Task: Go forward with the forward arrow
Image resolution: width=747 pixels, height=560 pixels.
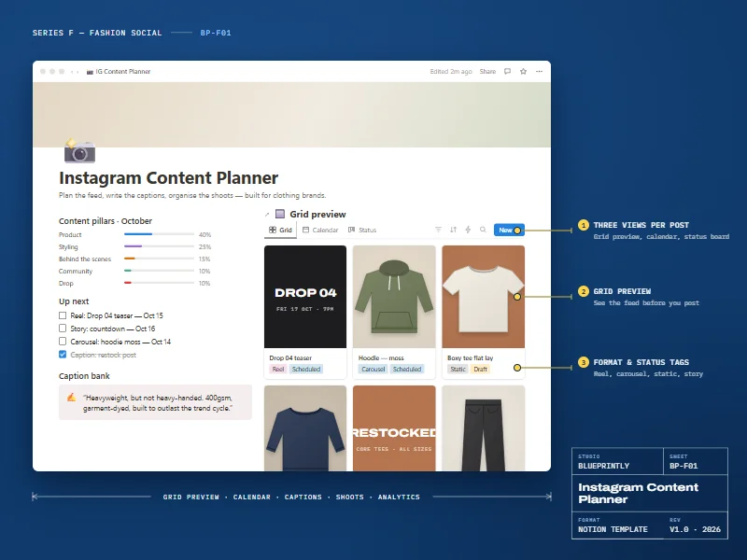Action: coord(78,72)
